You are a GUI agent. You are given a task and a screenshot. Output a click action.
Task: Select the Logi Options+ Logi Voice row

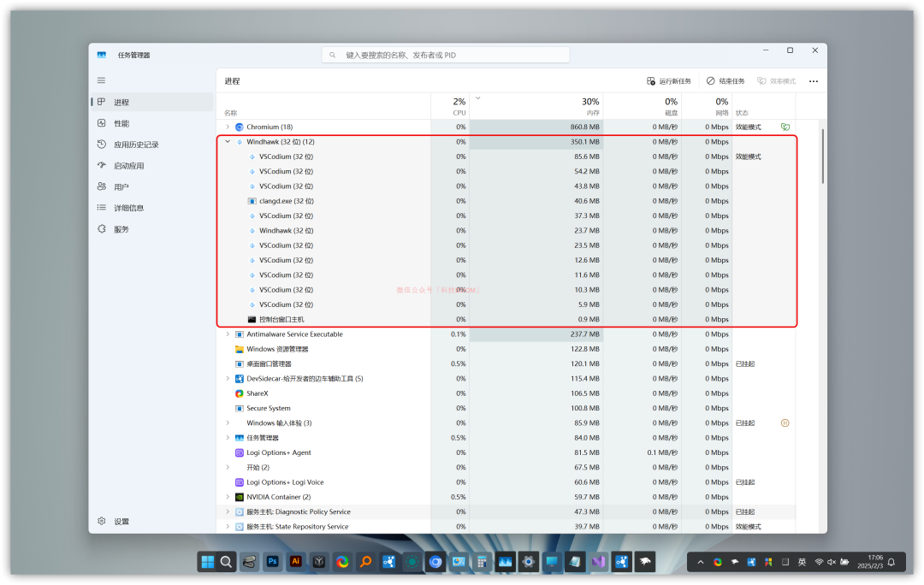pyautogui.click(x=506, y=482)
